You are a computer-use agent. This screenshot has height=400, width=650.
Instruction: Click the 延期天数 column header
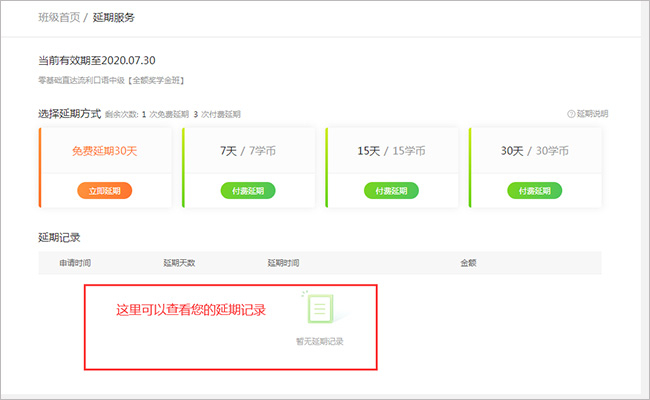point(179,263)
